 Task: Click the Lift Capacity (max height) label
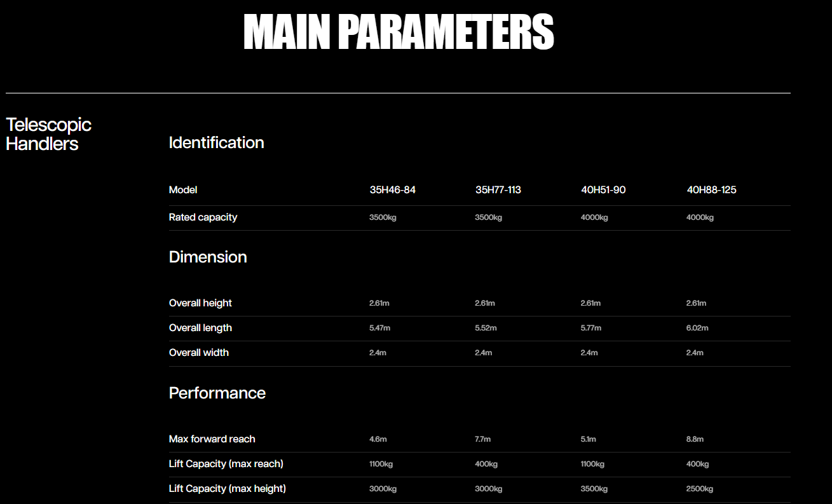(227, 489)
